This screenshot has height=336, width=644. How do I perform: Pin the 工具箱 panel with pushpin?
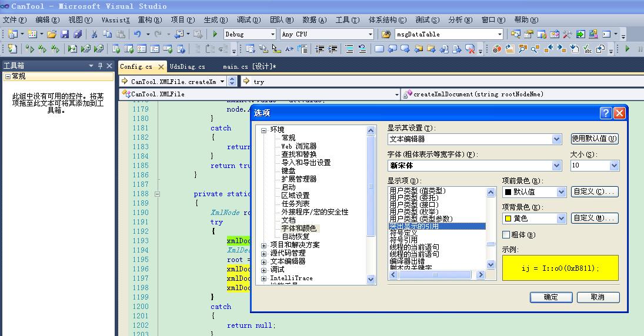click(100, 66)
